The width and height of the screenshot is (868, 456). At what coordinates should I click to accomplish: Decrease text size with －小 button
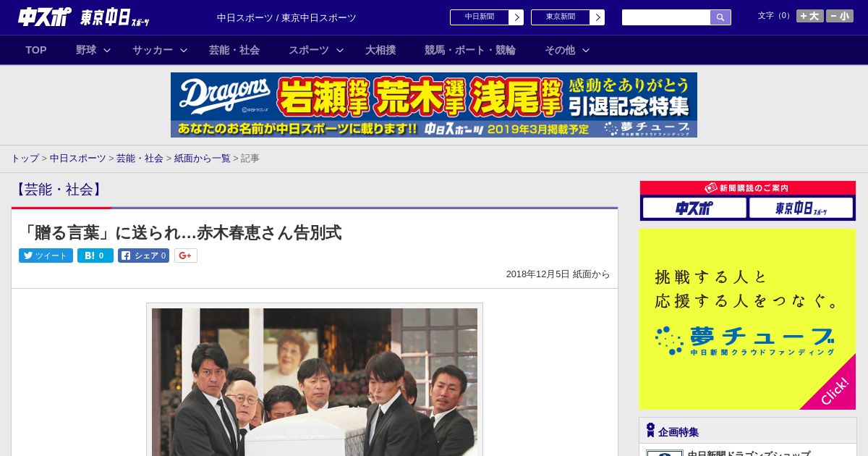(840, 16)
